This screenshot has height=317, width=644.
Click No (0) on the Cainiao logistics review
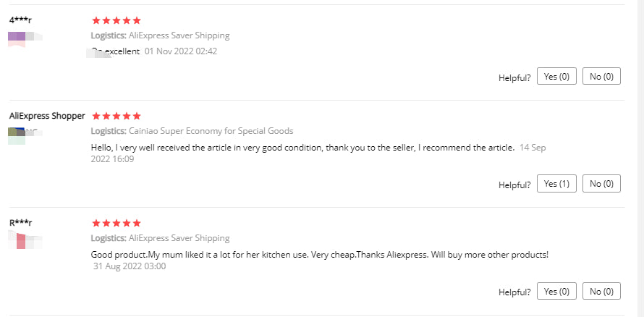click(x=601, y=184)
